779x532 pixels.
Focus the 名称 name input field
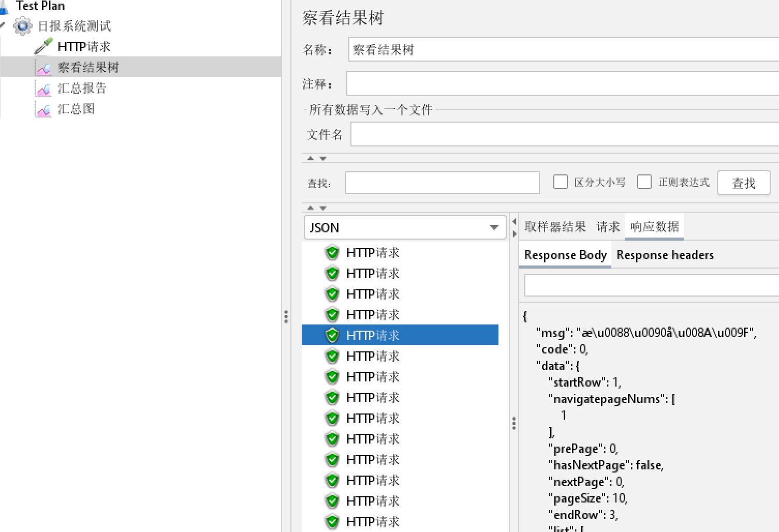(x=564, y=49)
